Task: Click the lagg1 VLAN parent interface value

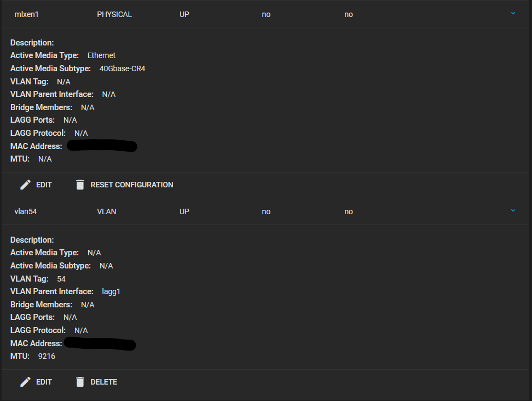Action: (x=111, y=291)
